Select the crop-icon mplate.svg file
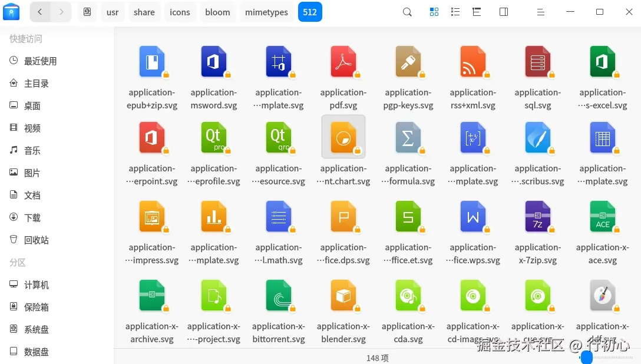The image size is (641, 364). point(279,62)
